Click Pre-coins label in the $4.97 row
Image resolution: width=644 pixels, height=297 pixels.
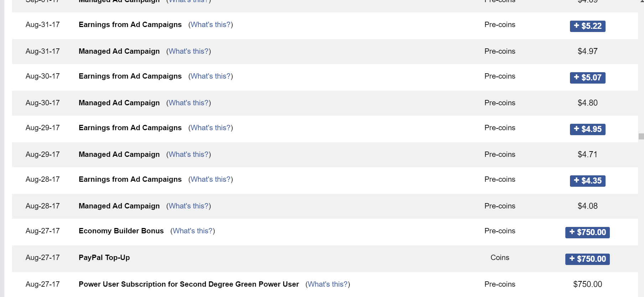[500, 51]
